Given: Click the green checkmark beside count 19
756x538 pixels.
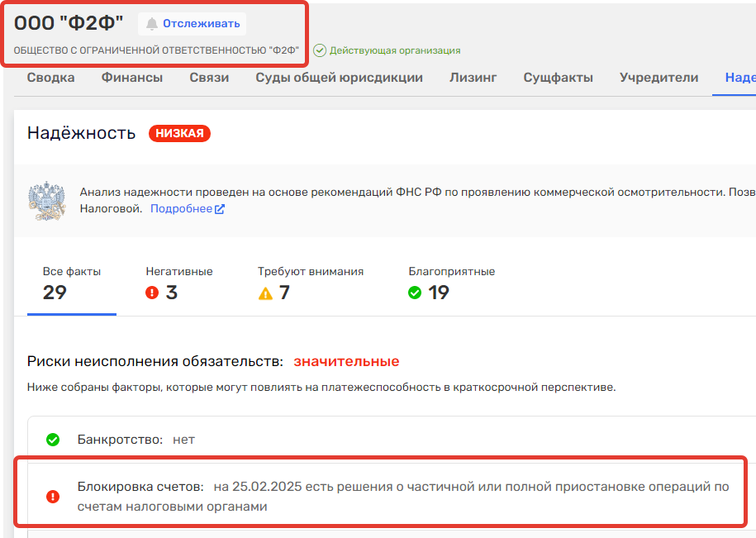Looking at the screenshot, I should pos(415,293).
